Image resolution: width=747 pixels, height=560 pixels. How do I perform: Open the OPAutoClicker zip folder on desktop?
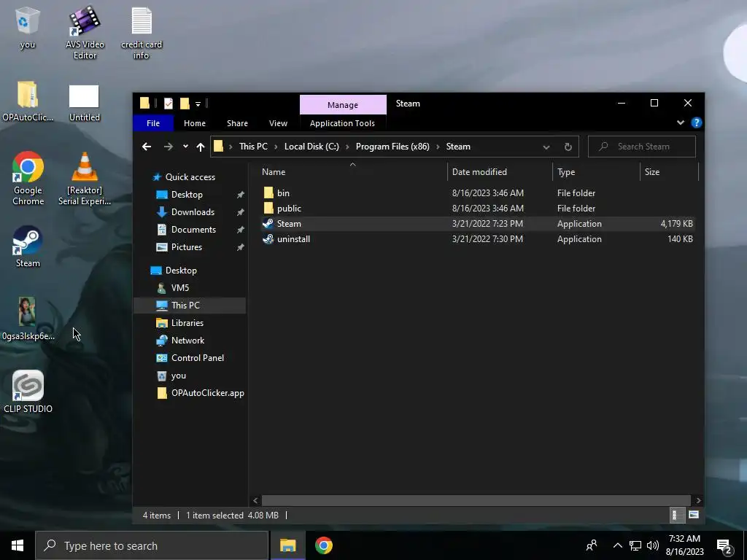point(28,101)
